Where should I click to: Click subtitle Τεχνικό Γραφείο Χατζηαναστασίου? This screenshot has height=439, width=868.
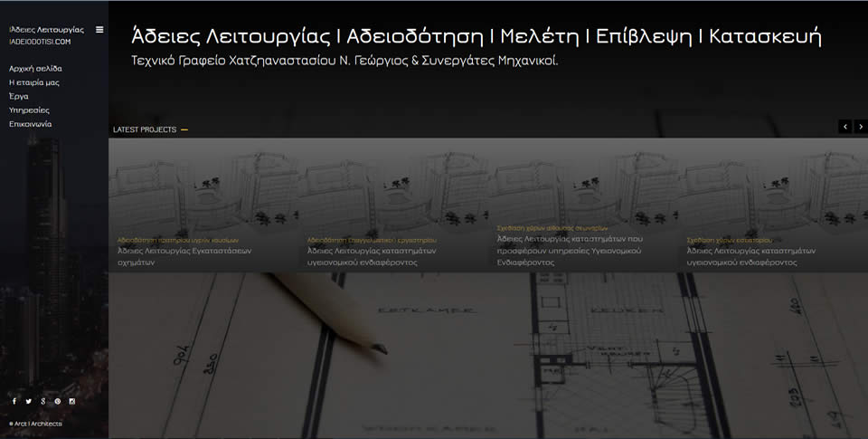[x=344, y=61]
